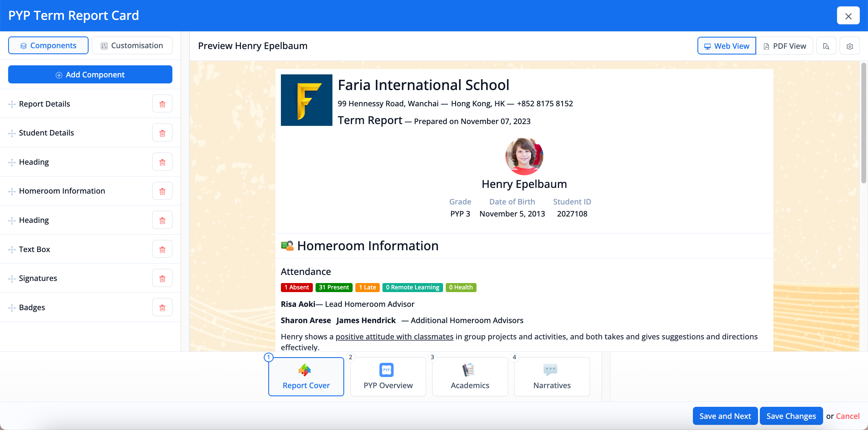This screenshot has height=430, width=868.
Task: Click Save and Next
Action: 725,416
